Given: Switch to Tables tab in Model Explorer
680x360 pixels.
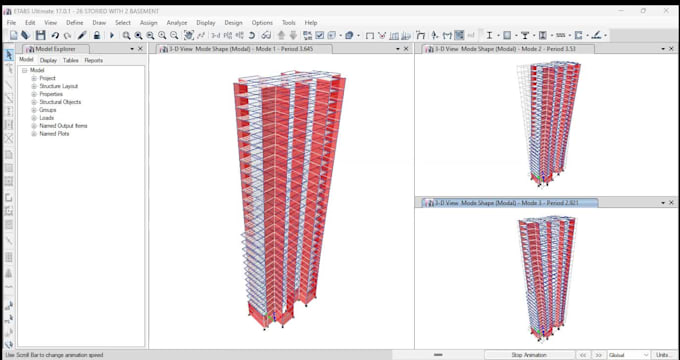Looking at the screenshot, I should point(71,60).
